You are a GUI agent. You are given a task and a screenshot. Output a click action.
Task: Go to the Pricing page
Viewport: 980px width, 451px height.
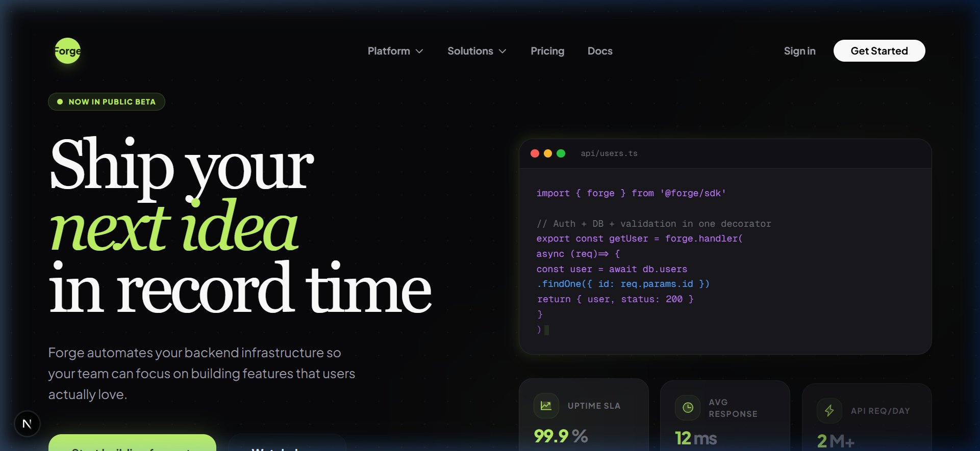547,51
